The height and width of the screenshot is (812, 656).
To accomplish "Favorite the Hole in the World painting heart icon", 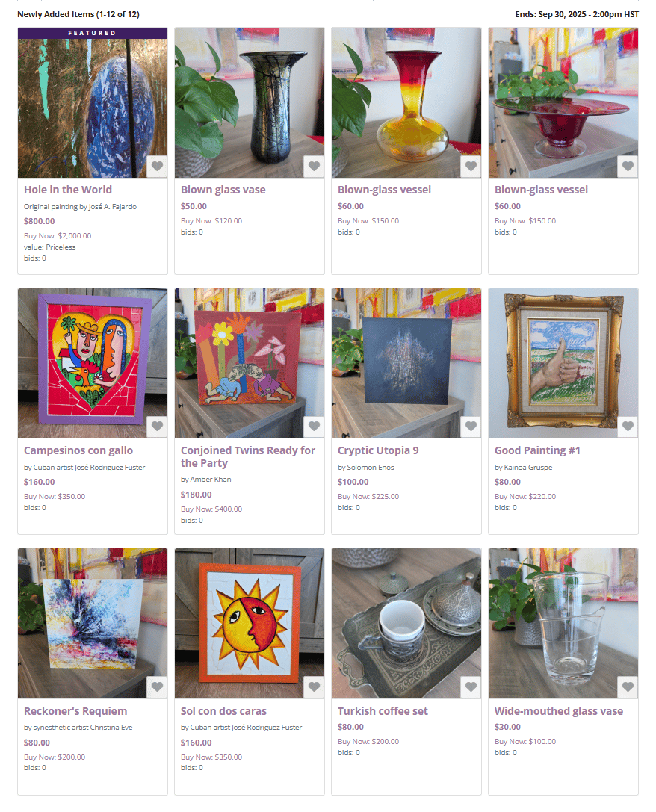I will point(157,167).
